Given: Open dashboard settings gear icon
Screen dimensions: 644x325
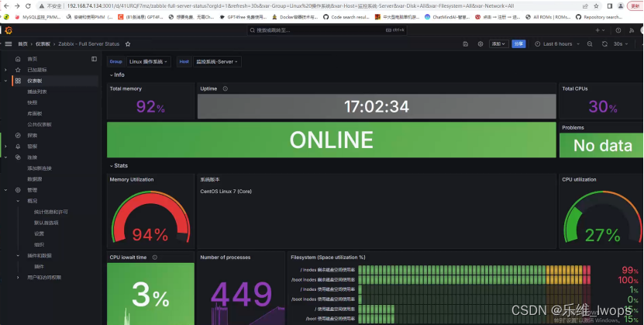Looking at the screenshot, I should click(x=480, y=44).
